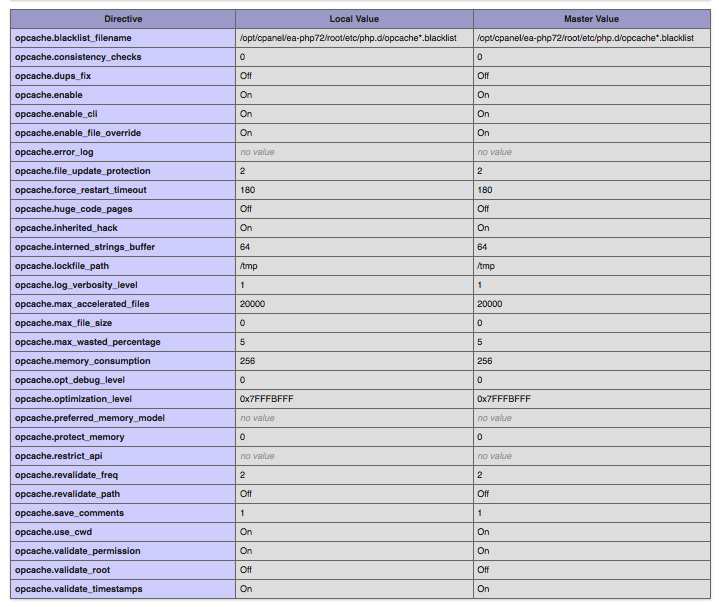Click local value 64 for interned_strings_buffer
The width and height of the screenshot is (719, 607).
pos(245,247)
